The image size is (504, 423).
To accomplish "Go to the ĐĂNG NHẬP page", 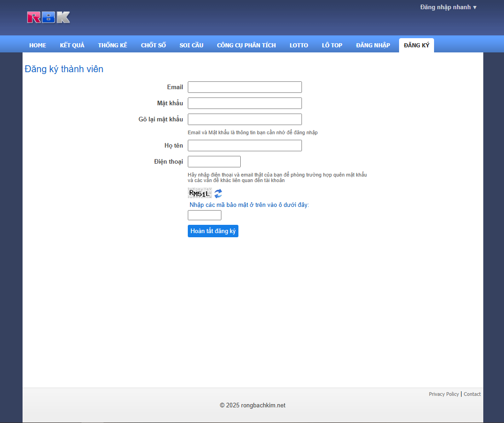I will tap(373, 45).
